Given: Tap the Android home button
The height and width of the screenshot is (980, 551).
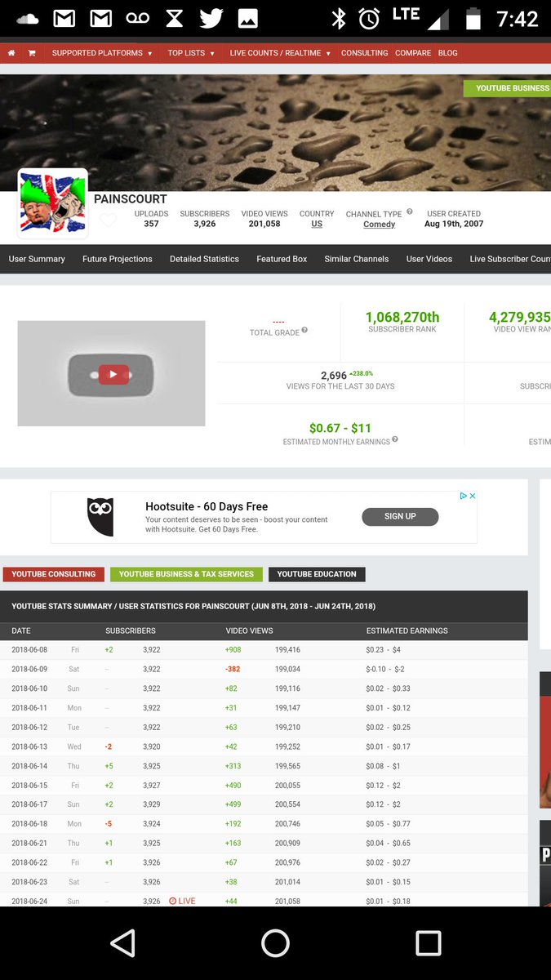Looking at the screenshot, I should click(275, 943).
